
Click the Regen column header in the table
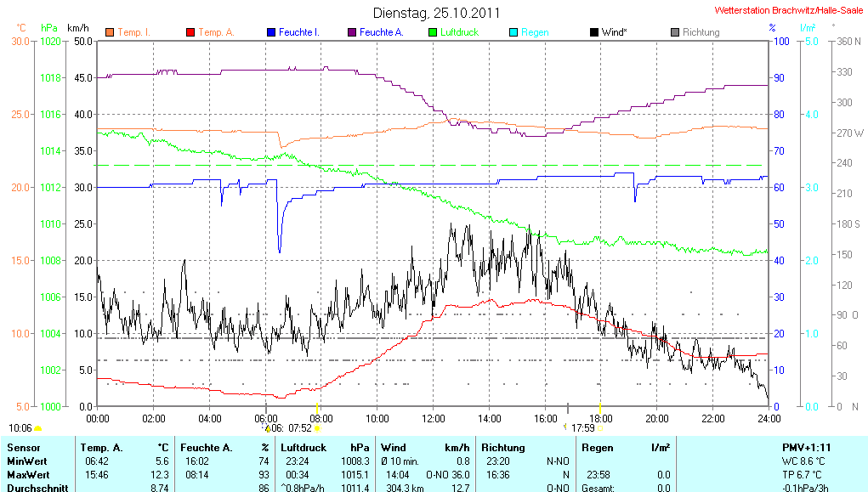pos(597,447)
